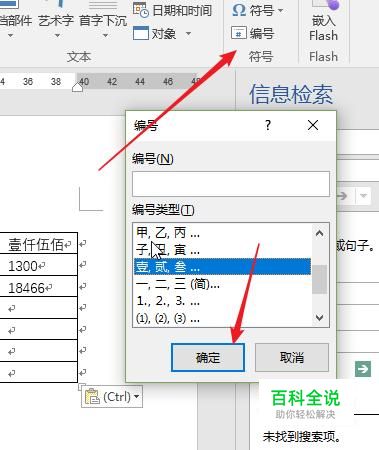Click 嵌入 Flash button

coord(323,21)
